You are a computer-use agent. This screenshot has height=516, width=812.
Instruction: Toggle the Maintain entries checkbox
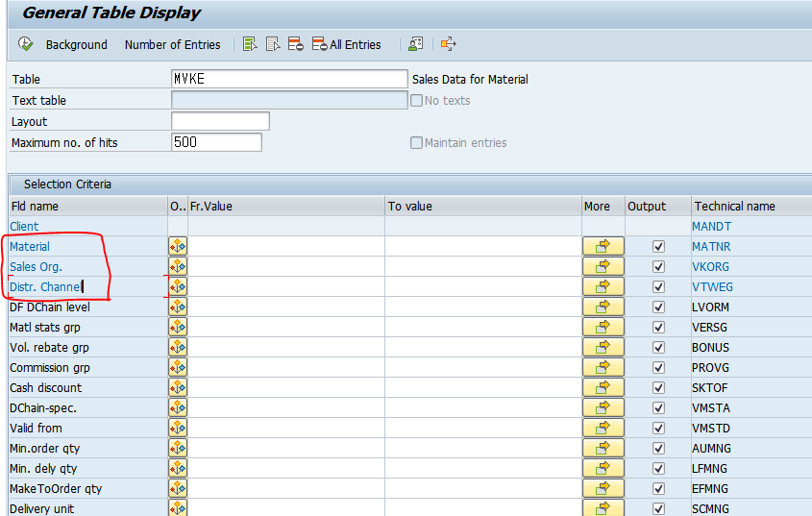416,142
